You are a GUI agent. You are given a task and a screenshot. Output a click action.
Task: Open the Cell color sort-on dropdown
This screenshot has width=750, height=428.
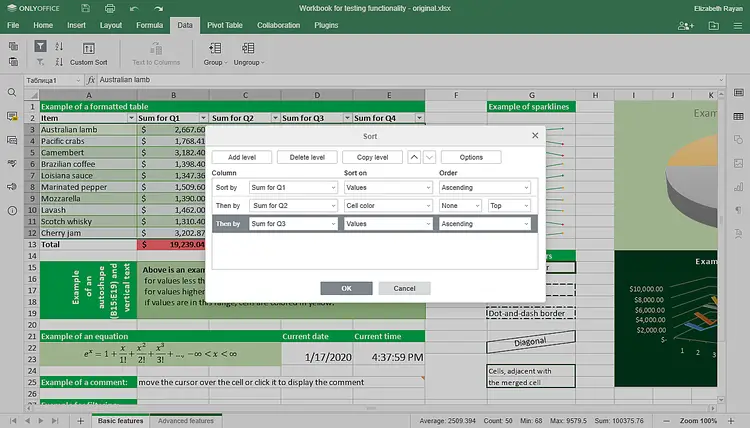coord(388,206)
